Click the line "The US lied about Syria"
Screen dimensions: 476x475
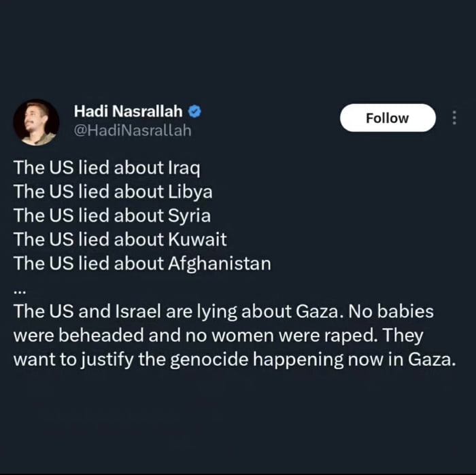112,215
